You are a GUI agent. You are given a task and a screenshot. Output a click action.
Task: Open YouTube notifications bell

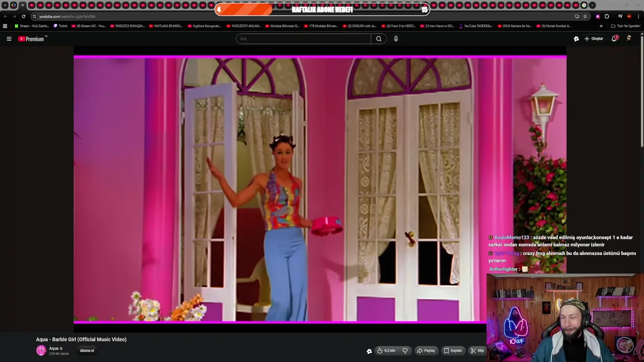click(x=614, y=39)
